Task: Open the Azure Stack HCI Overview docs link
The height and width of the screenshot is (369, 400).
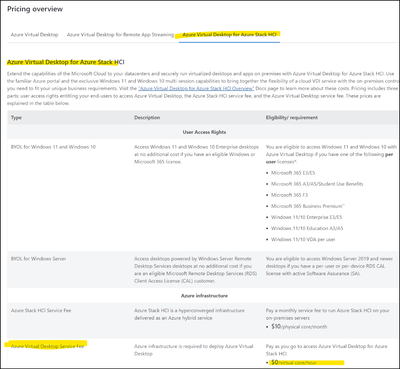Action: coord(196,89)
